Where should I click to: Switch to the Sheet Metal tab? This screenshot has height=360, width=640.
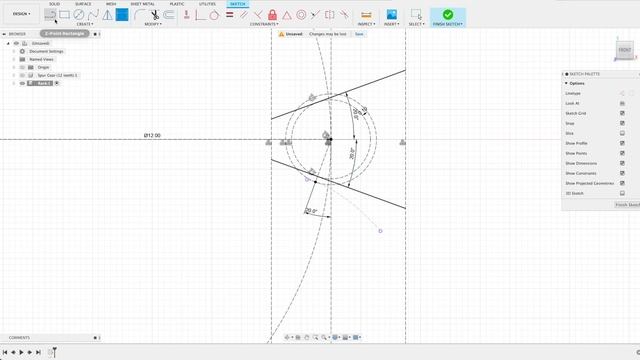tap(142, 4)
